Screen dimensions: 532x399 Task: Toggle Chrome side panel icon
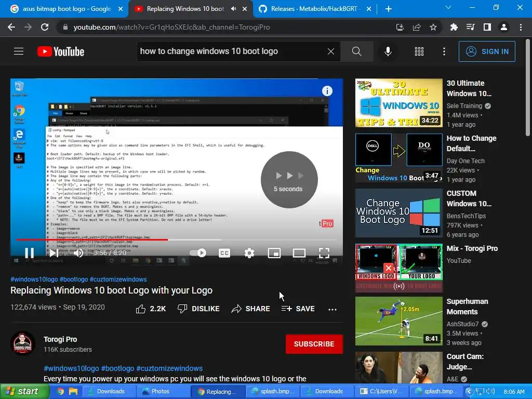[487, 27]
